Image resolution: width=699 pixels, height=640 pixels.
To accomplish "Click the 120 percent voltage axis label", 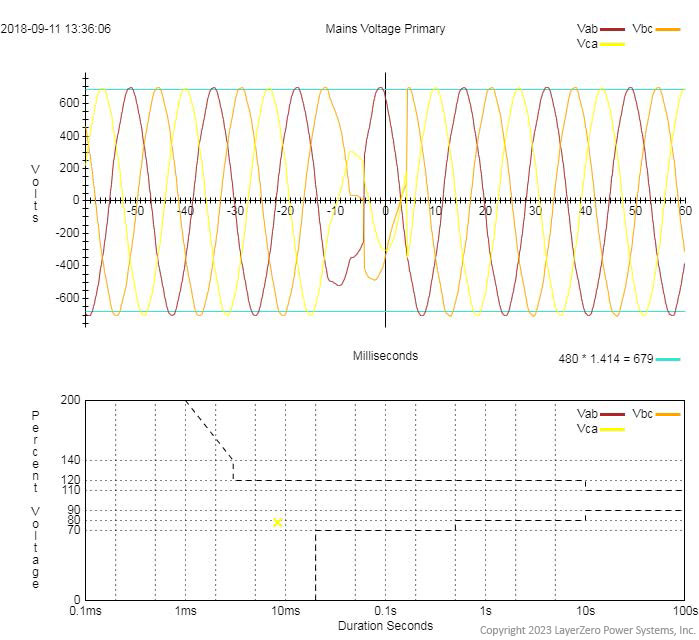I will click(70, 480).
